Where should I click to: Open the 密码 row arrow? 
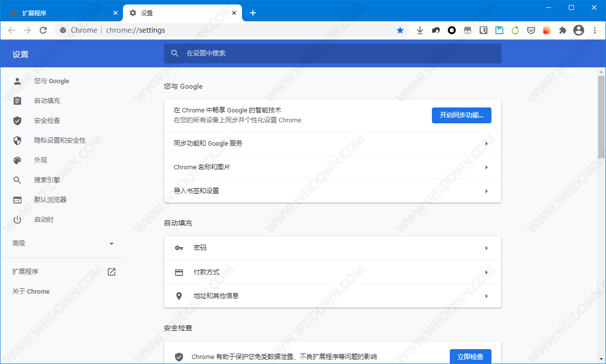[486, 248]
